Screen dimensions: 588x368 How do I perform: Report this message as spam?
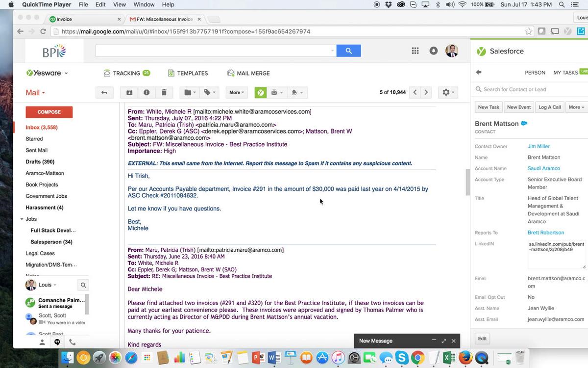click(147, 92)
